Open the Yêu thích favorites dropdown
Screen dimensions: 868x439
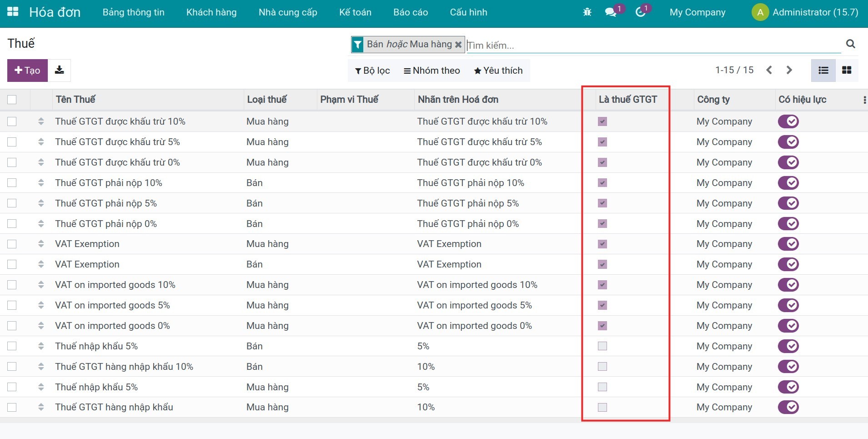coord(498,71)
